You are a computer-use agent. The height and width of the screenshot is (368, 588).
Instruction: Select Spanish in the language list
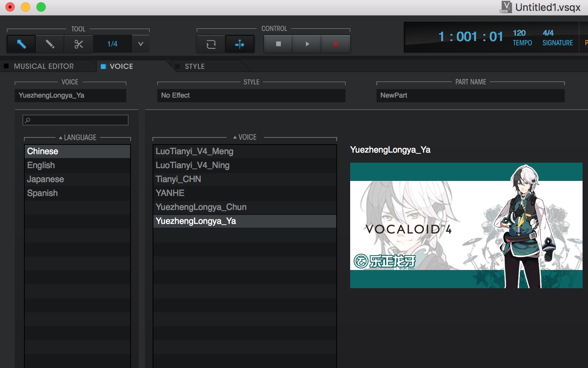tap(77, 193)
